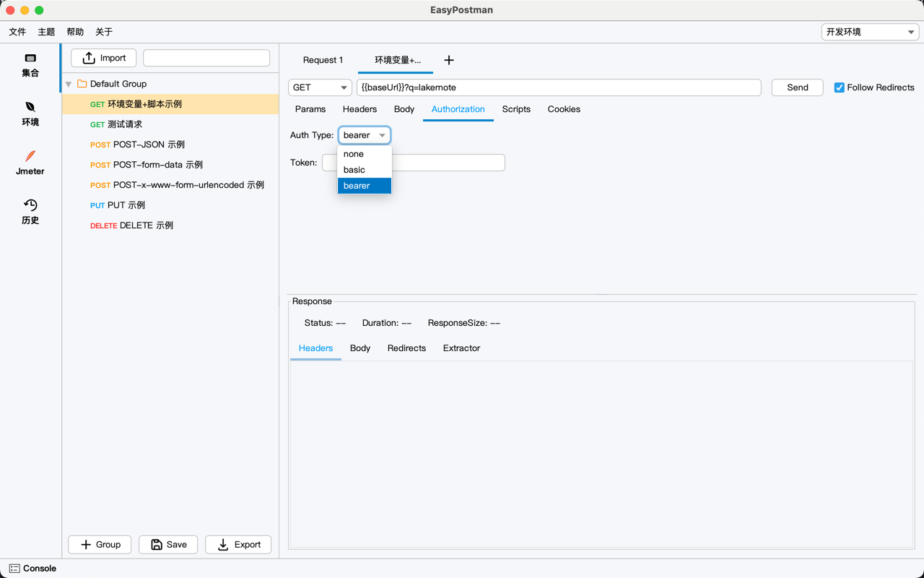The height and width of the screenshot is (578, 924).
Task: Select GET 测试请求 request
Action: tap(170, 124)
